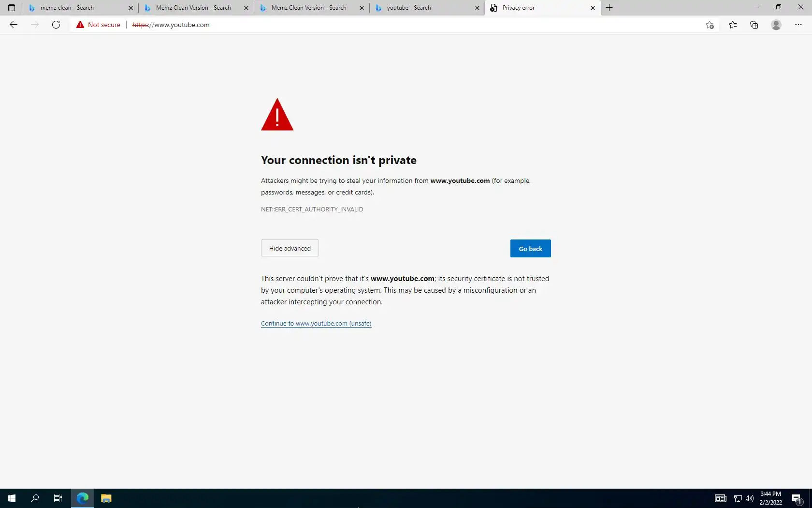Viewport: 812px width, 508px height.
Task: Close the second Memz Clean Version tab
Action: (x=362, y=8)
